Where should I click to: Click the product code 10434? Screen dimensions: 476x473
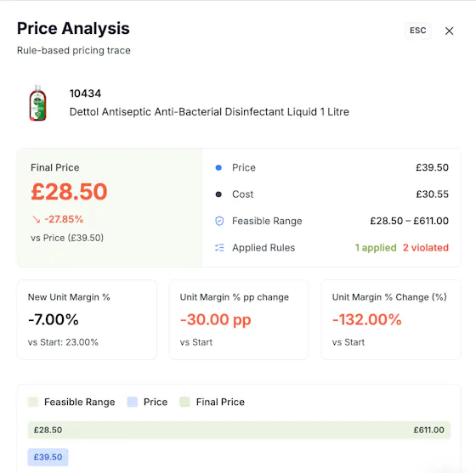[85, 93]
